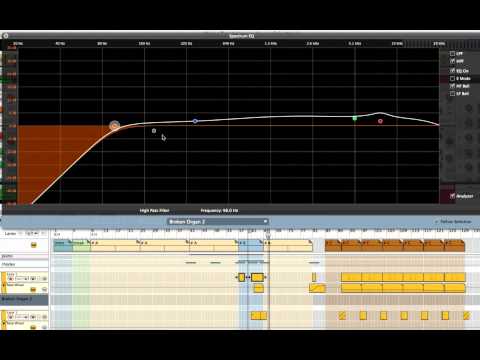Select the green square EQ band node
Screen dimensions: 480x360
tap(355, 118)
